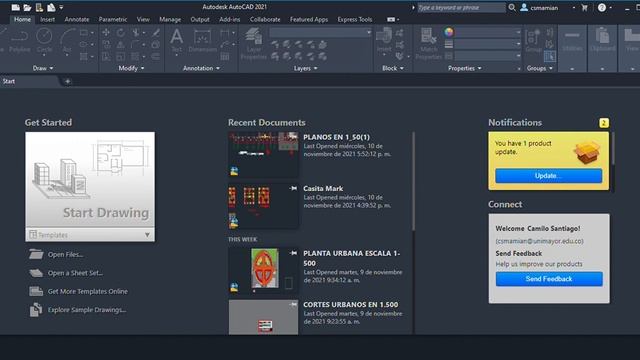
Task: Click the new tab plus button
Action: click(67, 81)
